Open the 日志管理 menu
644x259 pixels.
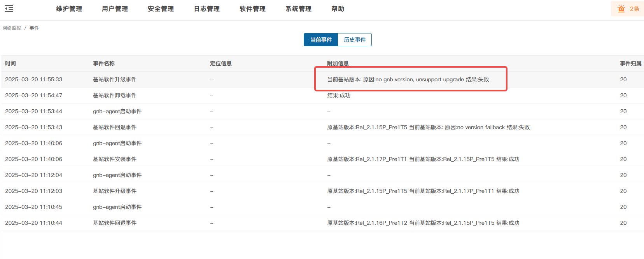point(206,9)
